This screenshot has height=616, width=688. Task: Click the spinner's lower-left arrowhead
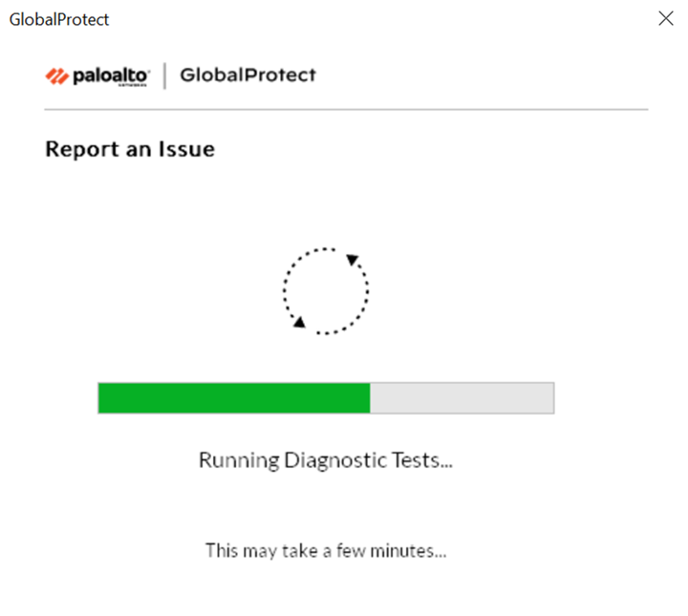[299, 323]
